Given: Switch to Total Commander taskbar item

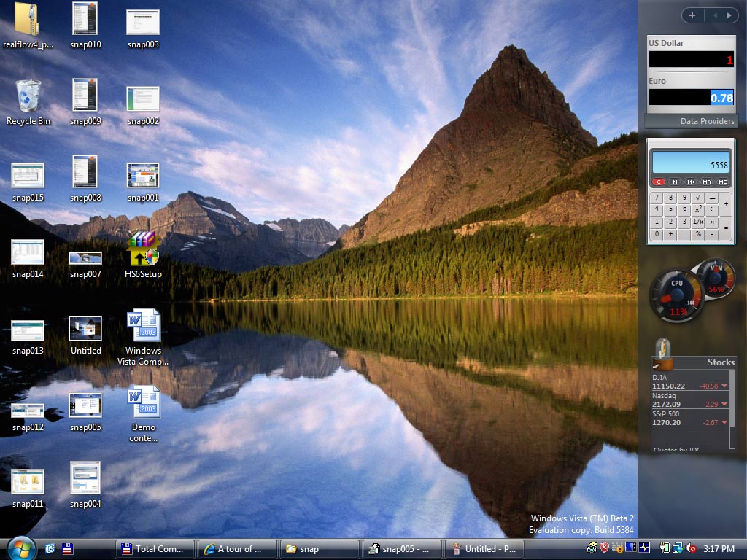Looking at the screenshot, I should [x=156, y=549].
